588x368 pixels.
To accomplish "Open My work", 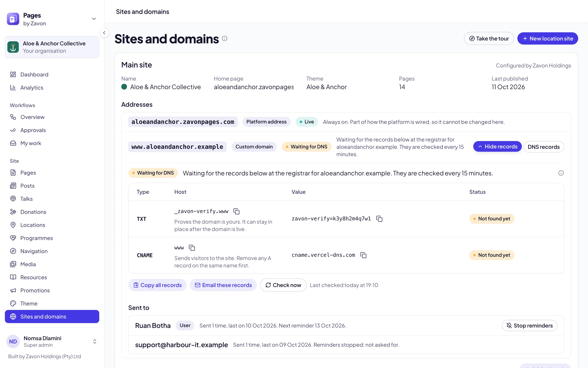I will 52,143.
